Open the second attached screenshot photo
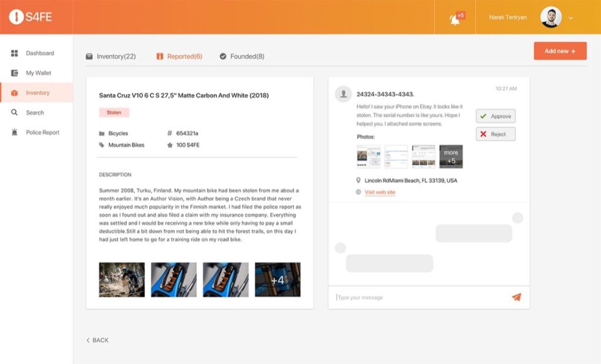601x364 pixels. pos(396,157)
